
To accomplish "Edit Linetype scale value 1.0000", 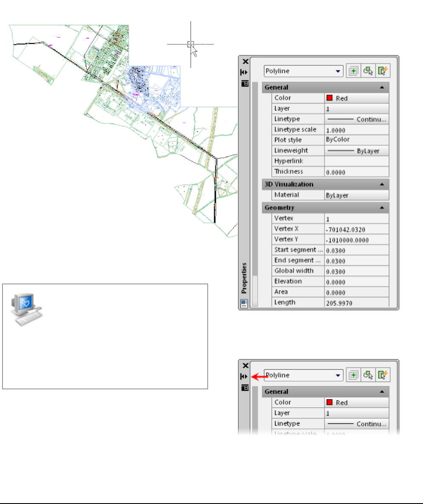I will 356,130.
